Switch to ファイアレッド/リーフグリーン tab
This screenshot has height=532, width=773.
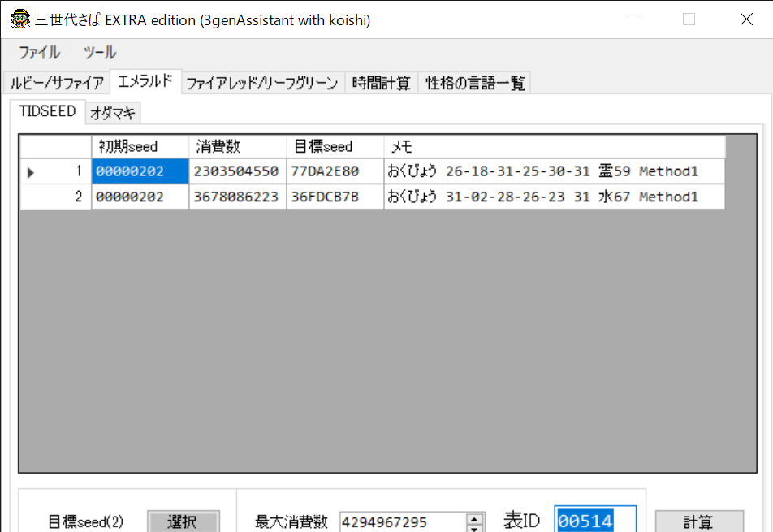click(x=262, y=83)
